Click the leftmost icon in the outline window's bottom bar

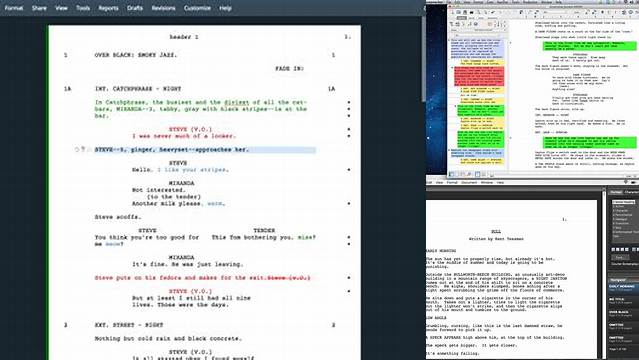[452, 174]
